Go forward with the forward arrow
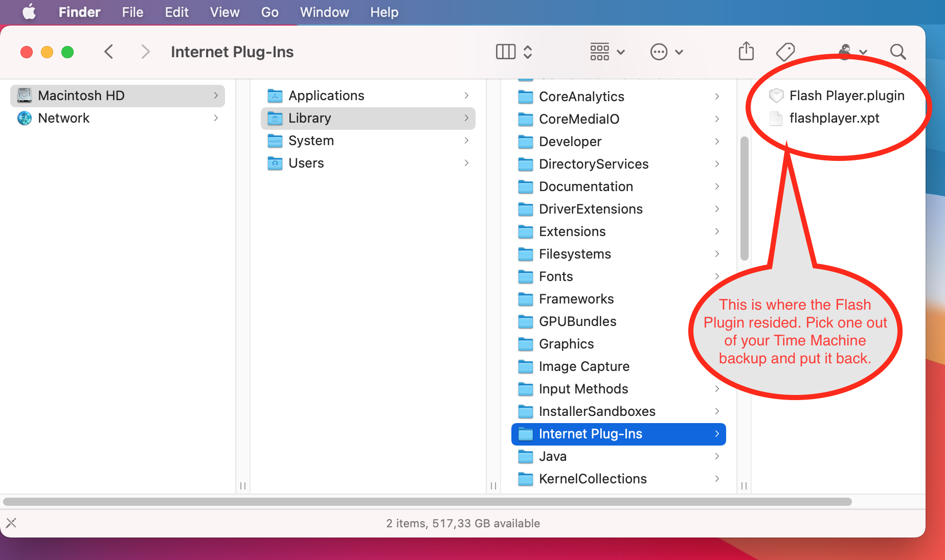 pos(145,52)
